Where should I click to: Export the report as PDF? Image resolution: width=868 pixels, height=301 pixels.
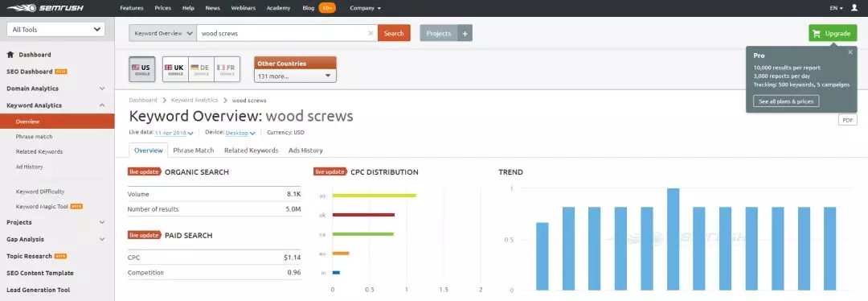[x=847, y=120]
